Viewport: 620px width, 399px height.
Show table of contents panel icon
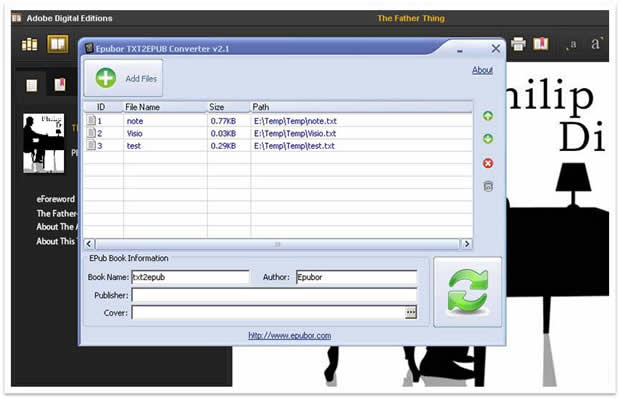click(x=32, y=85)
